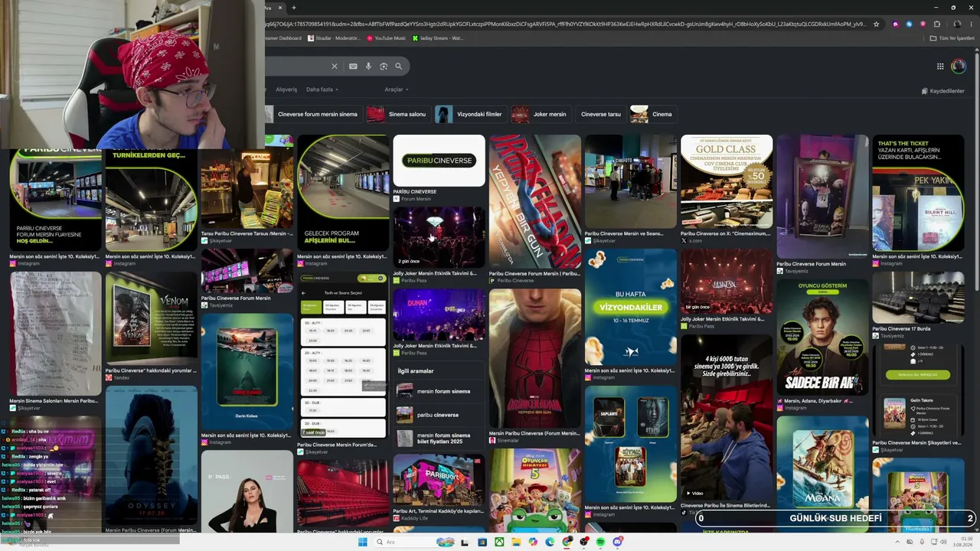Open the Windows Start menu
Screen dimensions: 980x551
pos(362,542)
